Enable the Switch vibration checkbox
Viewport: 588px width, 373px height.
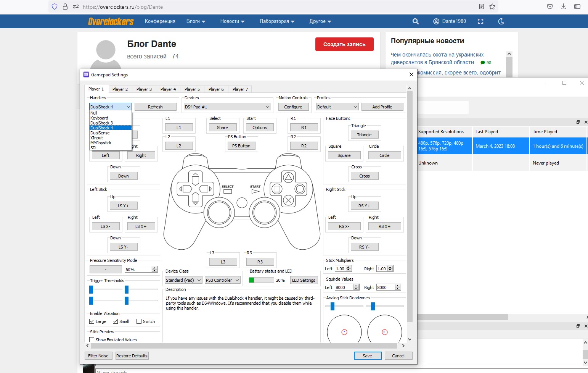139,321
